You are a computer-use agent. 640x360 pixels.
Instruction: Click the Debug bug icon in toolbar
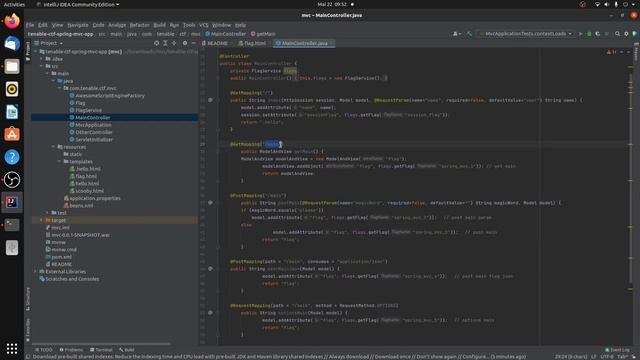589,34
